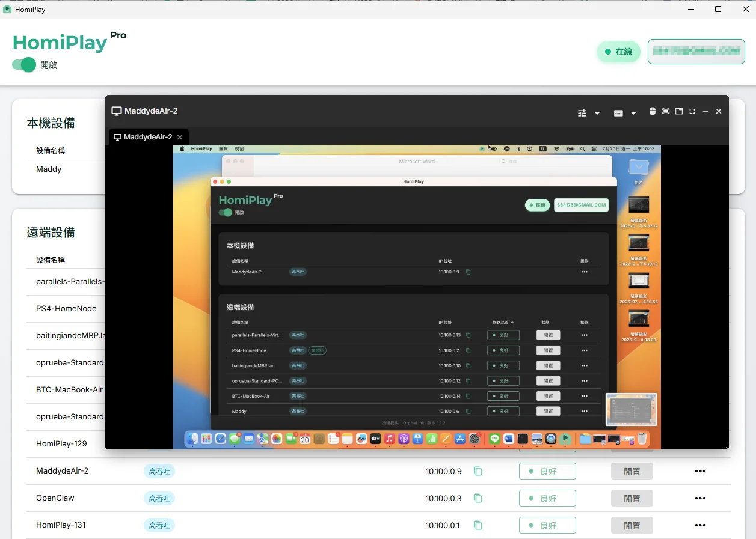The height and width of the screenshot is (539, 756).
Task: Copy the OpenClaw IP address 10.100.0.3
Action: click(478, 498)
